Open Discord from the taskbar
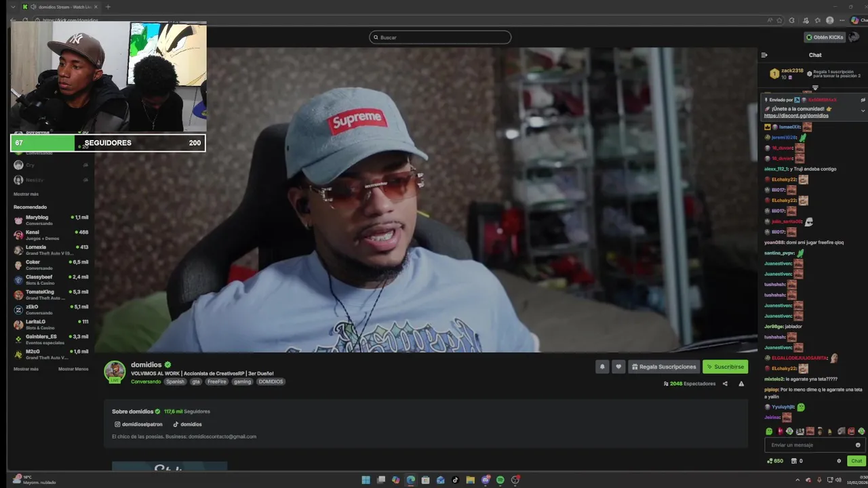The height and width of the screenshot is (488, 868). (485, 480)
